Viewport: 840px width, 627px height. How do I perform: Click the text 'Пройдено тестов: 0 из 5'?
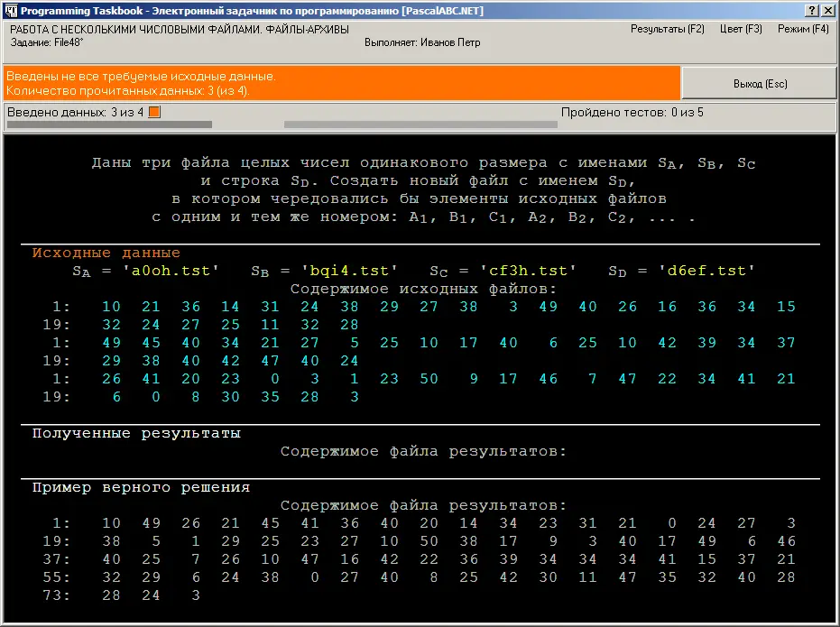632,113
